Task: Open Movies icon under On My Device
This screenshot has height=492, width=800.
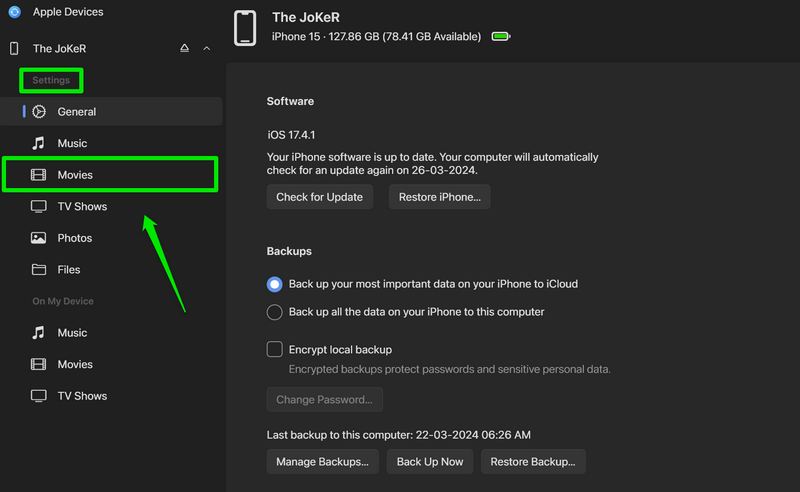Action: (39, 365)
